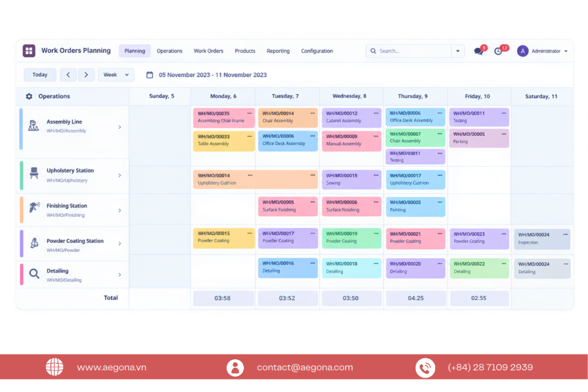Image resolution: width=588 pixels, height=392 pixels.
Task: Click the phone number (+84) 28 7109 2939
Action: (x=490, y=367)
